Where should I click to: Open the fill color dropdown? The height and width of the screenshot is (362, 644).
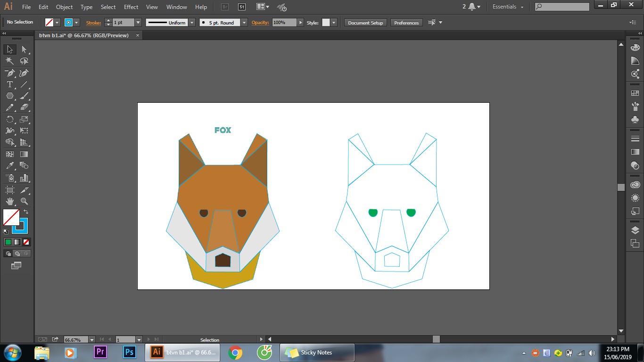tap(57, 23)
